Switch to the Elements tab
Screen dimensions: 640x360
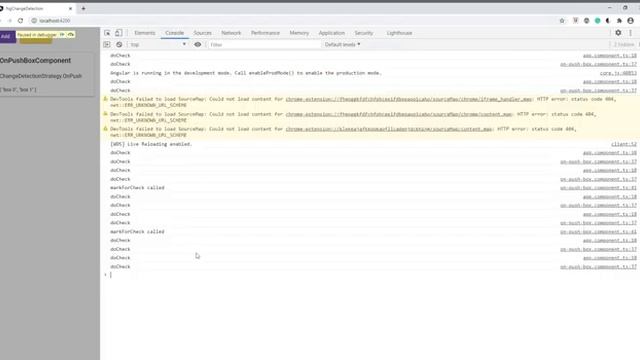[x=145, y=33]
